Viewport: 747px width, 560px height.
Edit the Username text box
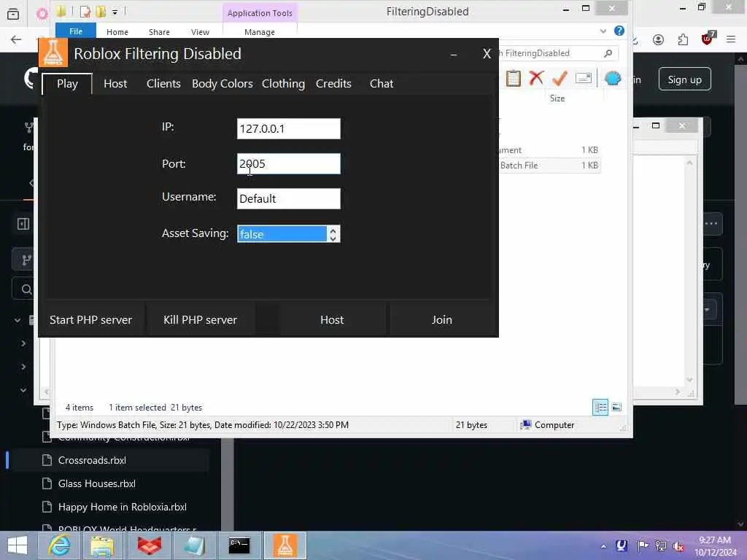click(289, 198)
